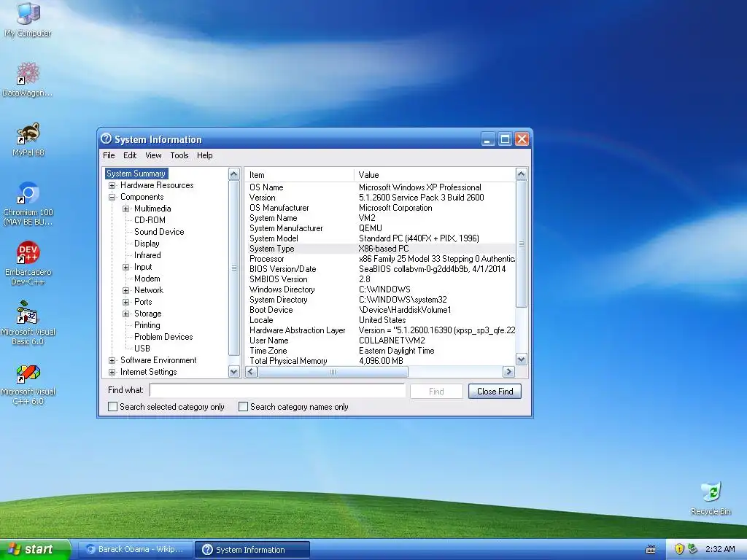Open Microsoft Visual Basic 6.0 icon
Image resolution: width=747 pixels, height=560 pixels.
coord(28,323)
